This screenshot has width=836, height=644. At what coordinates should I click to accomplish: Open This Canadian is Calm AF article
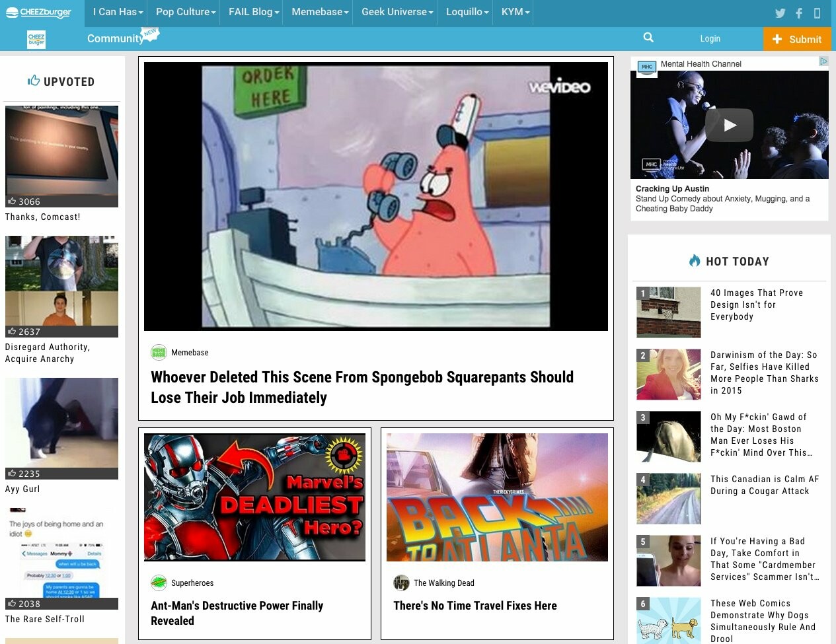tap(765, 485)
